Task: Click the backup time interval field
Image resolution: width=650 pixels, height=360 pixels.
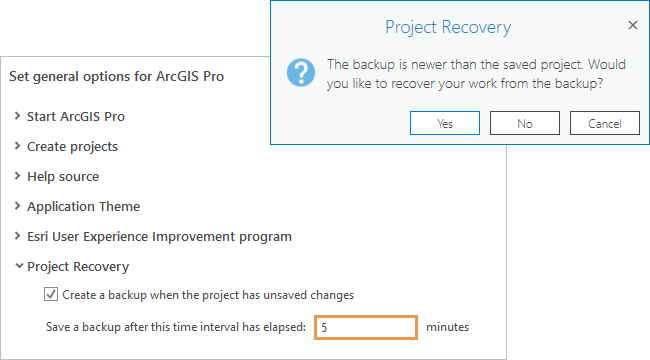Action: click(366, 328)
